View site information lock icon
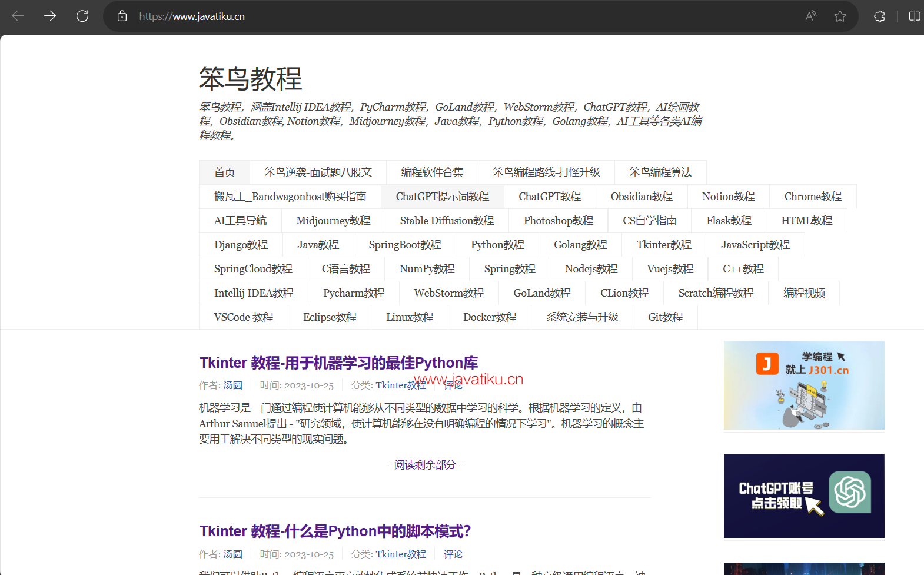The image size is (924, 575). tap(122, 16)
